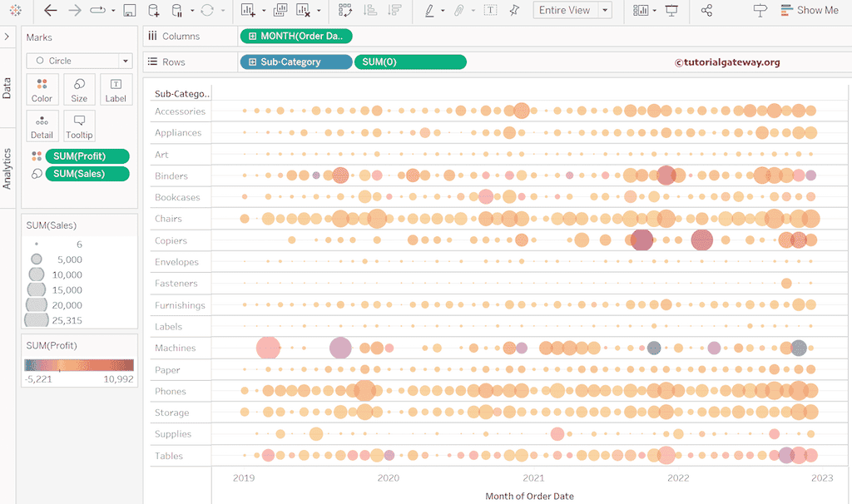Click the Undo arrow in the toolbar
Image resolution: width=852 pixels, height=504 pixels.
pos(49,10)
